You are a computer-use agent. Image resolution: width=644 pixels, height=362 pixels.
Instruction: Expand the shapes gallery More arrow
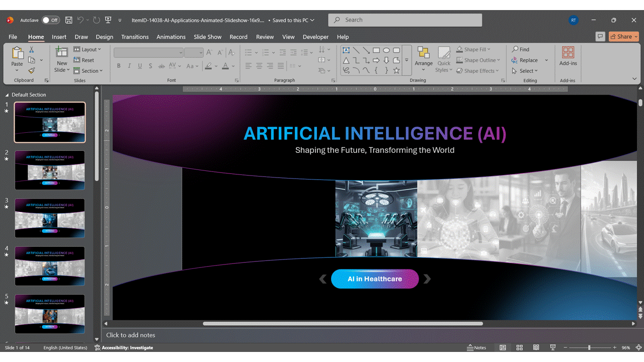407,60
